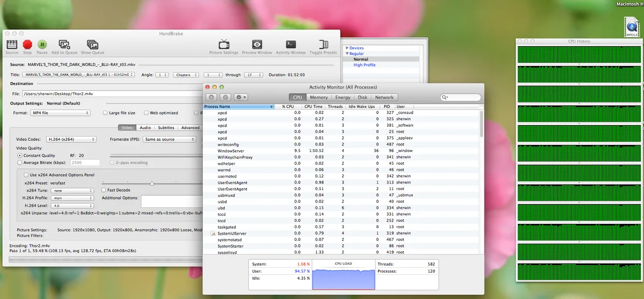Stop the current encode
The width and height of the screenshot is (644, 299).
pos(27,45)
